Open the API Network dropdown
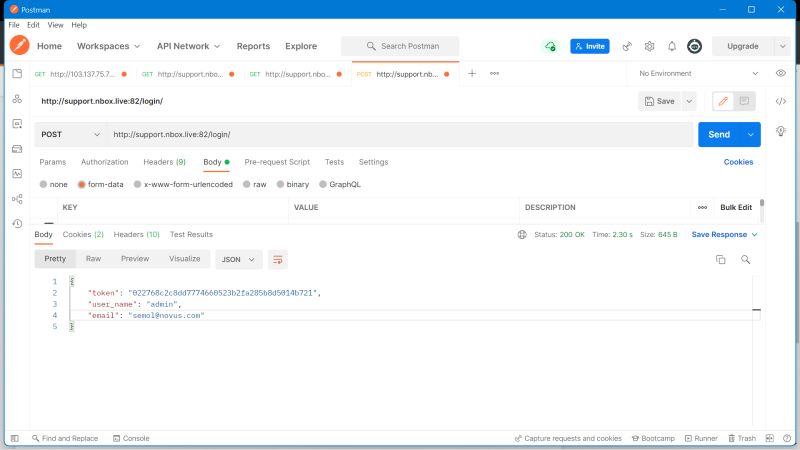The image size is (800, 450). [x=188, y=46]
